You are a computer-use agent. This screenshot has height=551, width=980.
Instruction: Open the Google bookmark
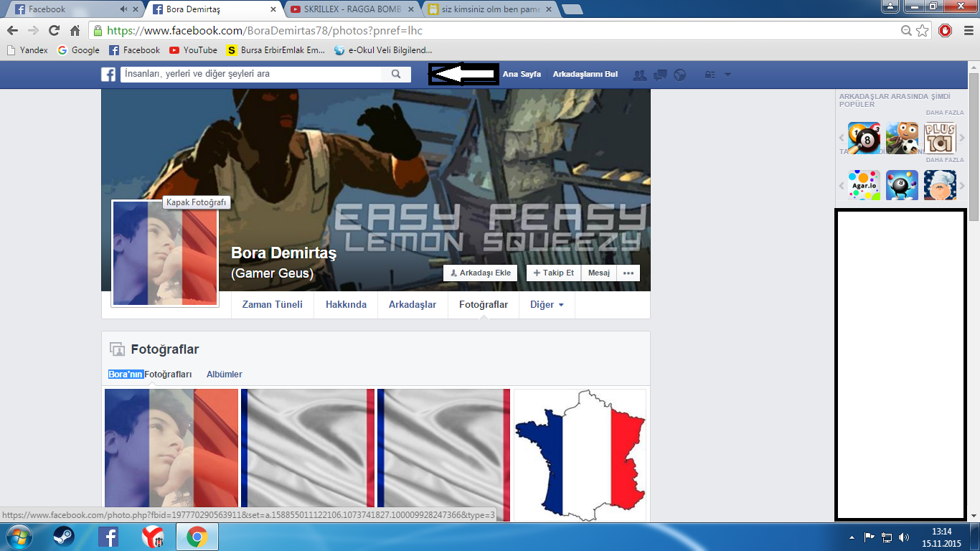(x=78, y=50)
